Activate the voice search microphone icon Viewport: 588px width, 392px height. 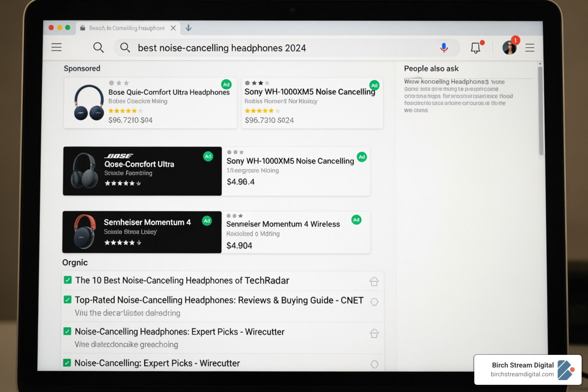pyautogui.click(x=444, y=47)
